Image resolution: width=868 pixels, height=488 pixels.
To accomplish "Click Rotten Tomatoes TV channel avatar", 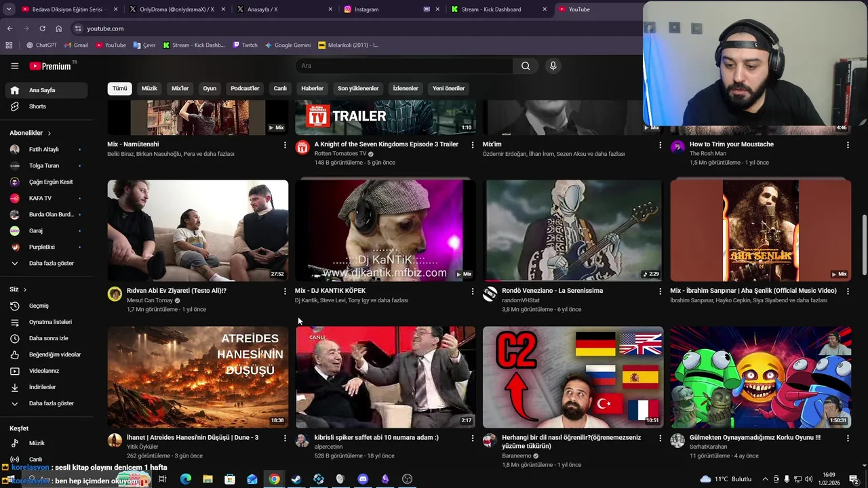I will pyautogui.click(x=302, y=148).
